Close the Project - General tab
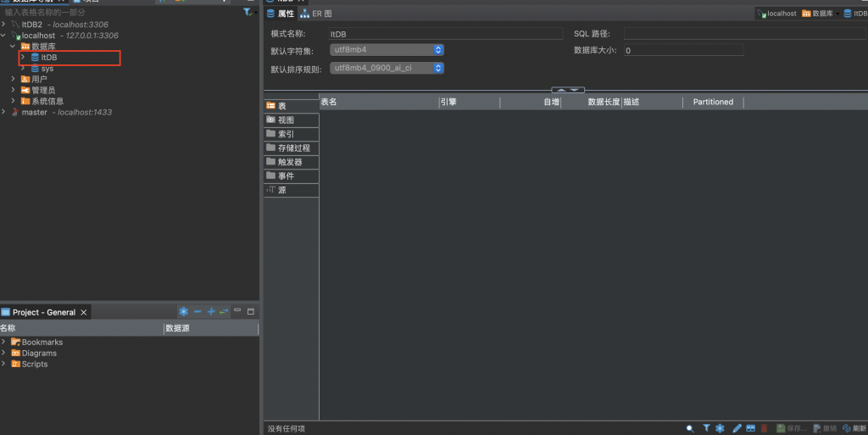The image size is (868, 435). coord(84,312)
